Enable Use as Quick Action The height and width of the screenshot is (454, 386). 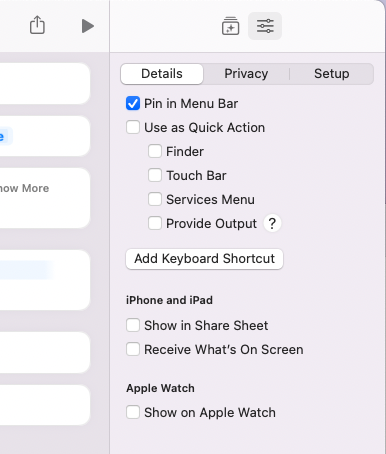pos(133,127)
